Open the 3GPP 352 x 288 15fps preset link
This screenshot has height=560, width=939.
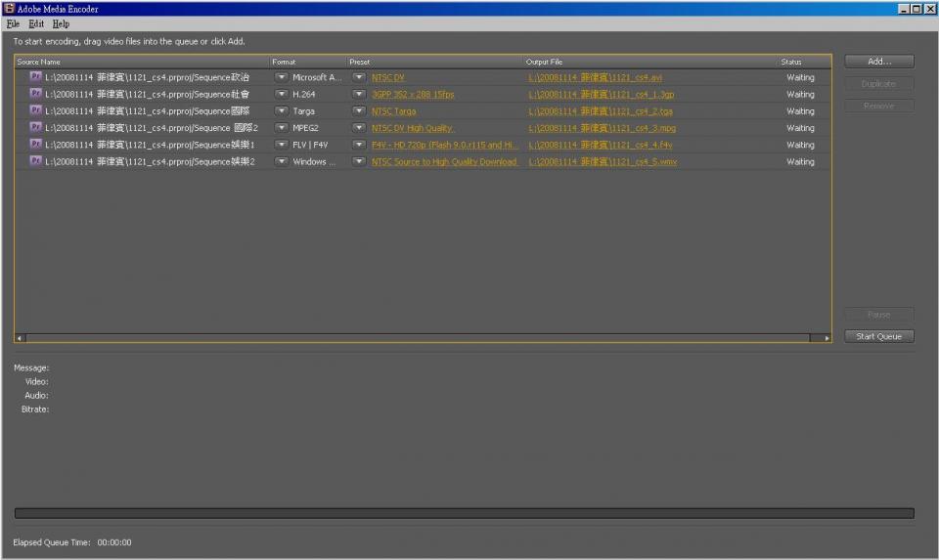point(413,95)
